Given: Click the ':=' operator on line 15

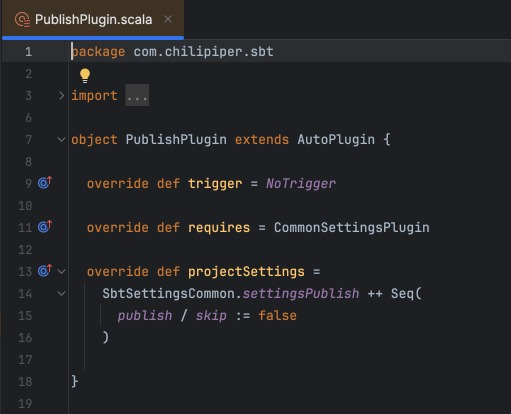Looking at the screenshot, I should [242, 316].
